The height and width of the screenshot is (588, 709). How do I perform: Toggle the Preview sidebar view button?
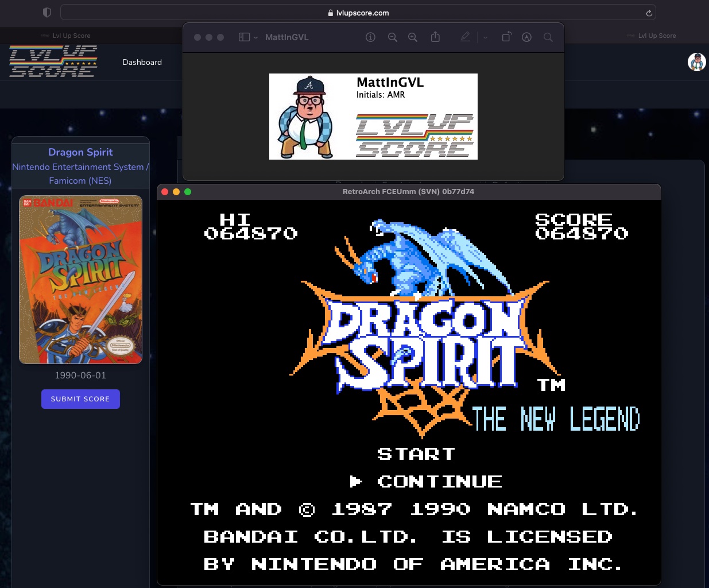244,37
